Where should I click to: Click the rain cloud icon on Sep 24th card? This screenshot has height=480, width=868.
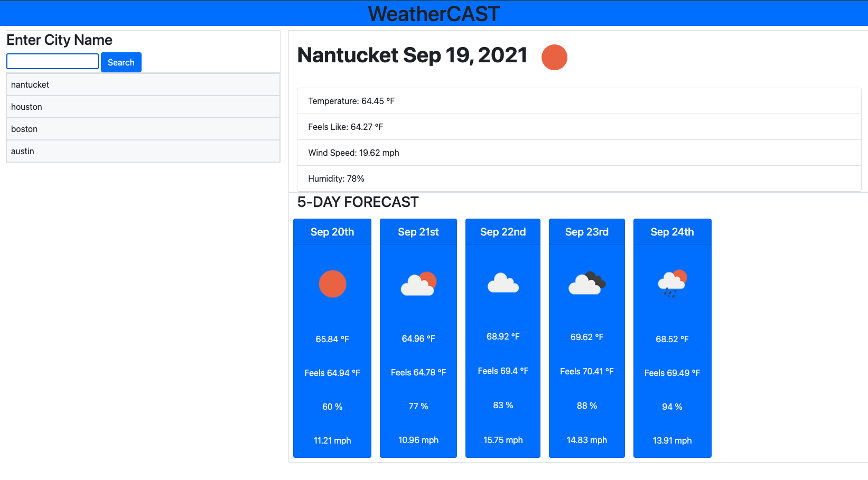pyautogui.click(x=672, y=285)
